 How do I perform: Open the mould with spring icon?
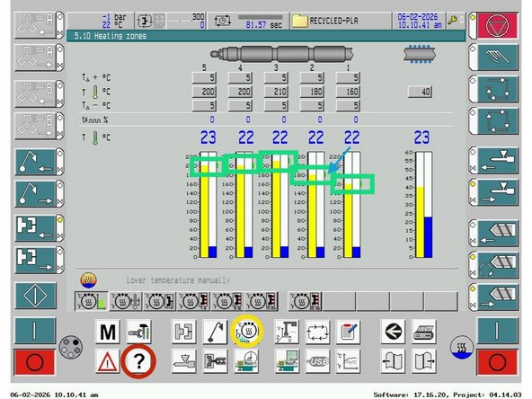point(215,361)
